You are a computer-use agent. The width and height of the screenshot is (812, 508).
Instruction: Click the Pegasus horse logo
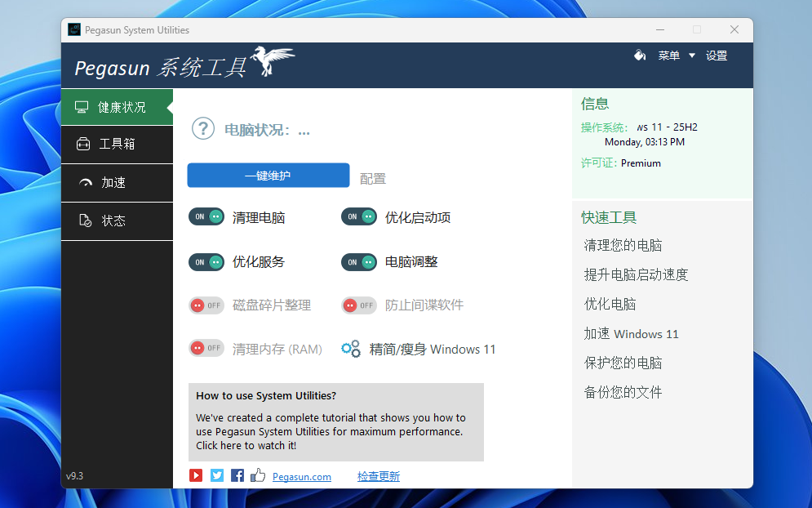click(273, 62)
